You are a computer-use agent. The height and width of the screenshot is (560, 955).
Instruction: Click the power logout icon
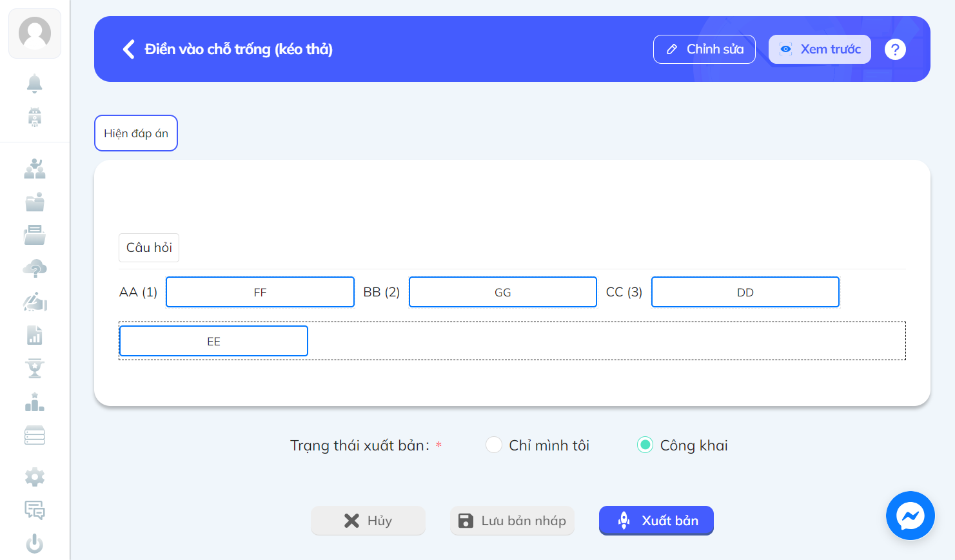coord(35,544)
